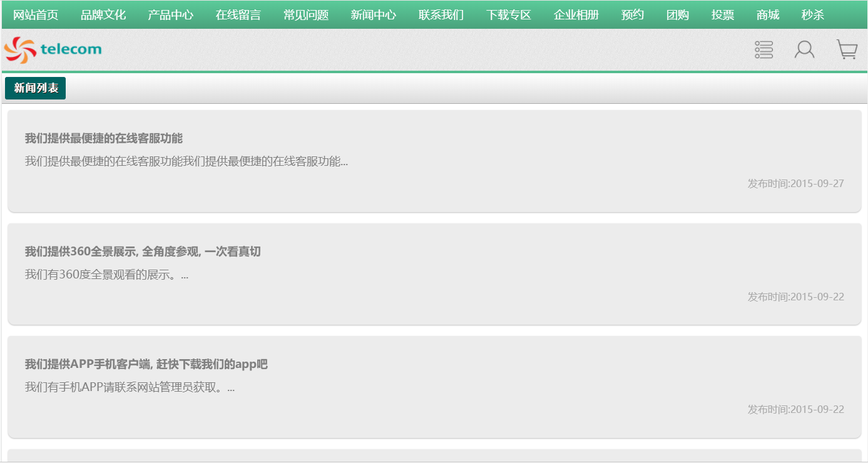Open 联系我们 page

[x=441, y=15]
